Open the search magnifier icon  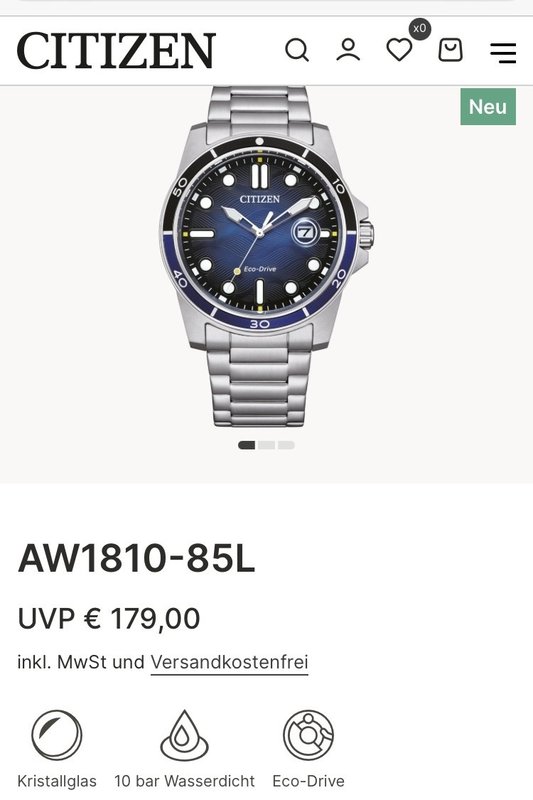pos(297,51)
